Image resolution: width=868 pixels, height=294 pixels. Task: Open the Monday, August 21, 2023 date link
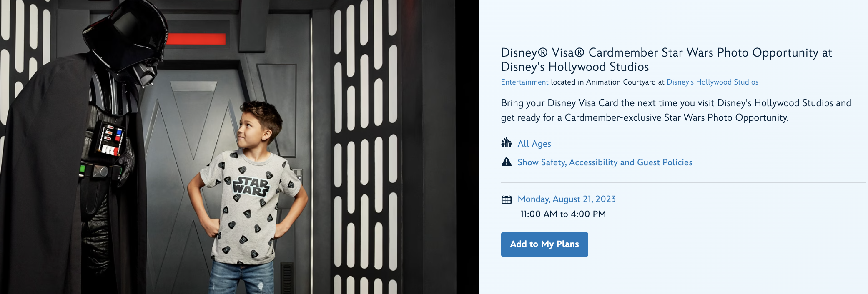click(x=567, y=199)
